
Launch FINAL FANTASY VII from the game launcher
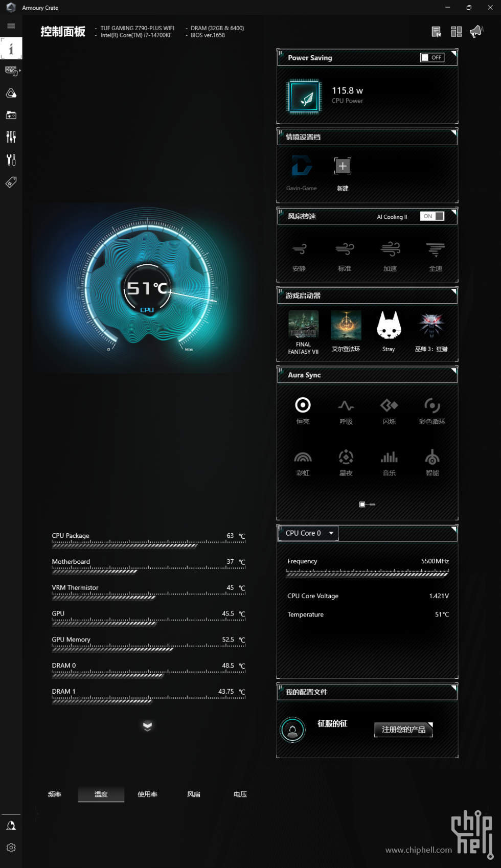pyautogui.click(x=303, y=332)
